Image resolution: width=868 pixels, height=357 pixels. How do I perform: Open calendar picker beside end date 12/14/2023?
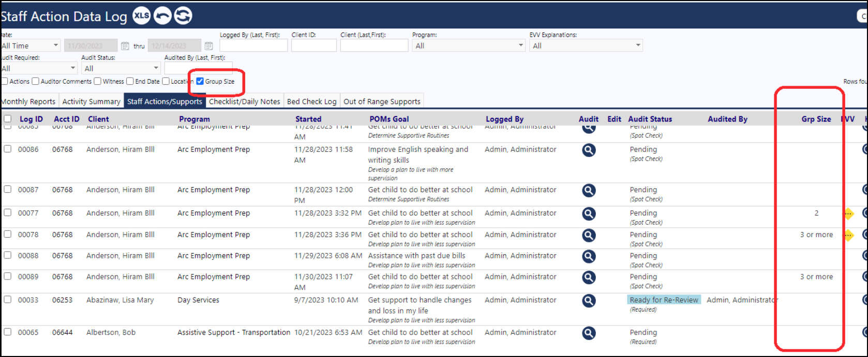[x=208, y=46]
